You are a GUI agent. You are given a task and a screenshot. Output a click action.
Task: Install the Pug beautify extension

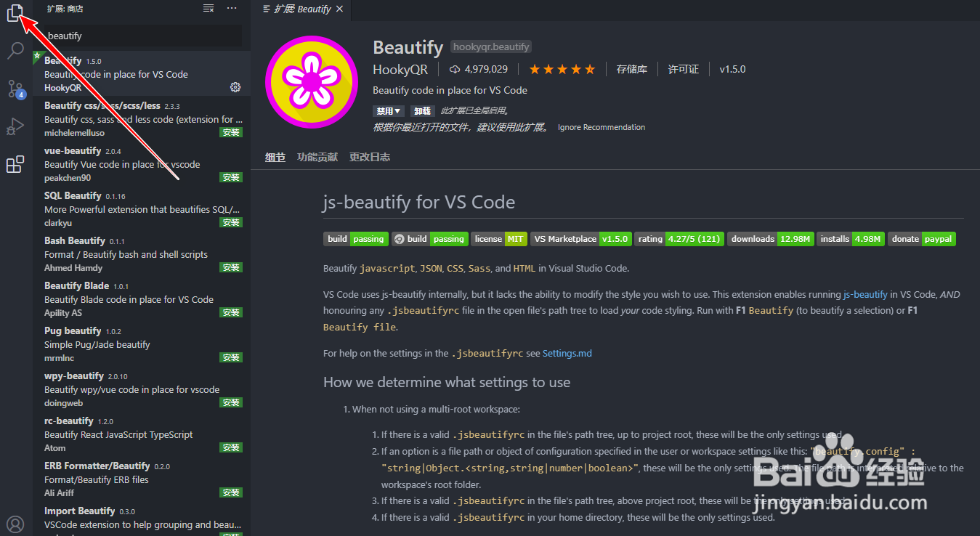(x=231, y=358)
